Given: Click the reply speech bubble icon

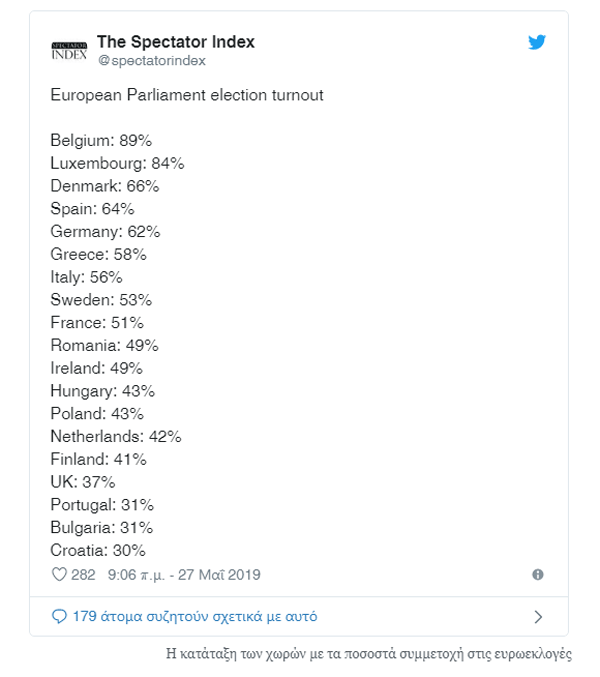Looking at the screenshot, I should 59,616.
